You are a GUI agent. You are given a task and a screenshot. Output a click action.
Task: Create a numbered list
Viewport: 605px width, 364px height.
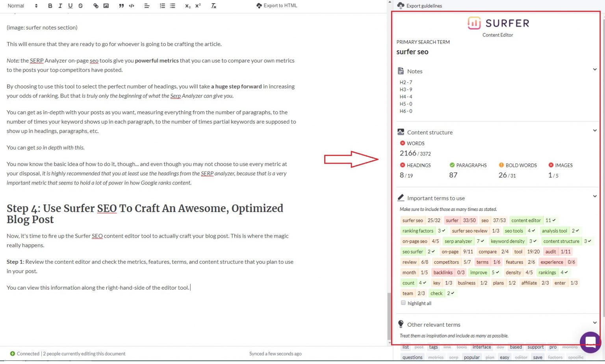pyautogui.click(x=162, y=6)
